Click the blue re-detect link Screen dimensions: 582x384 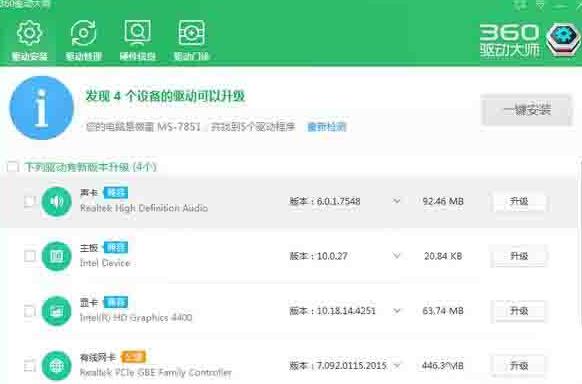327,127
